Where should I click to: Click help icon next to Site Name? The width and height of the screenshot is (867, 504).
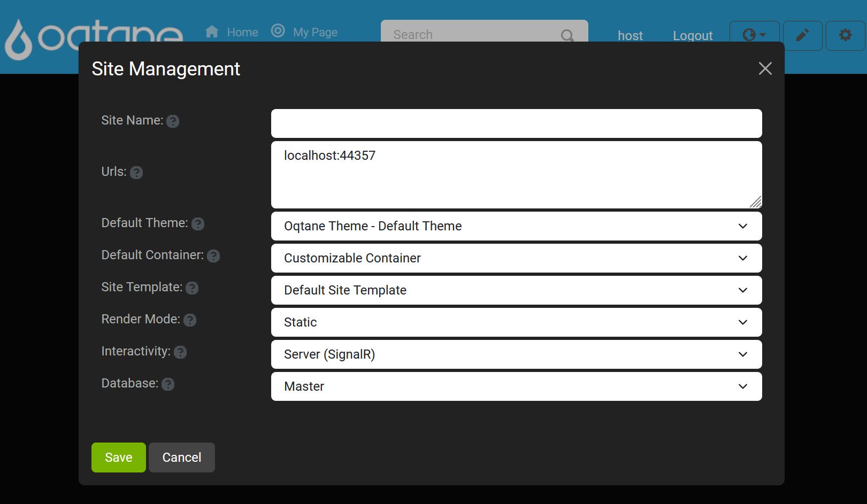[173, 121]
